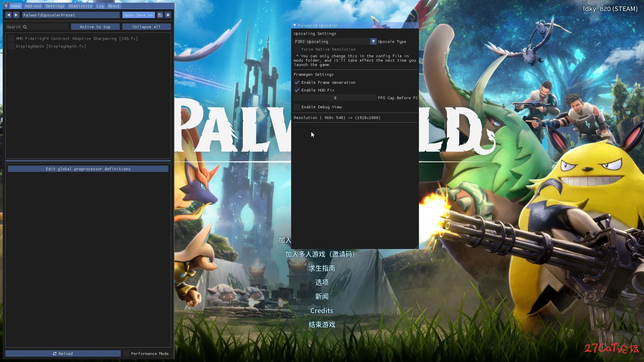Image resolution: width=644 pixels, height=362 pixels.
Task: Open the Upscale Type dropdown arrow
Action: [x=373, y=42]
